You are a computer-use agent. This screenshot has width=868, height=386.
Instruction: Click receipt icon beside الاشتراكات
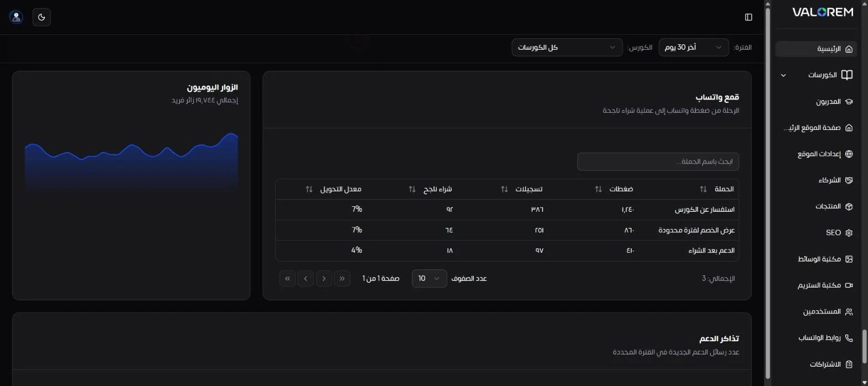coord(849,364)
